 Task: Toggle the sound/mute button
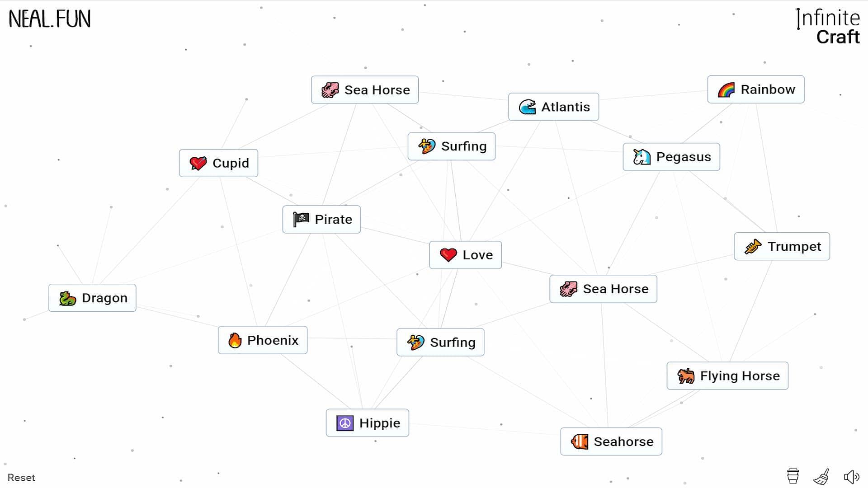(x=851, y=477)
